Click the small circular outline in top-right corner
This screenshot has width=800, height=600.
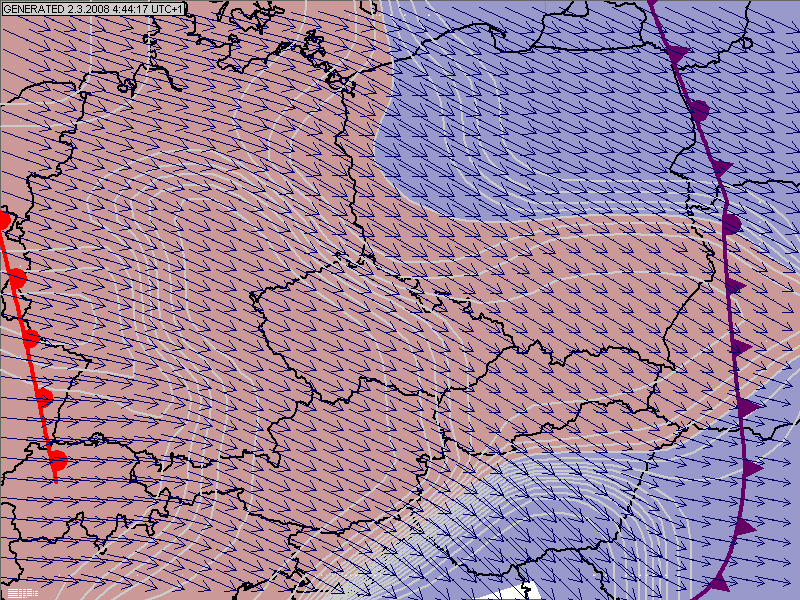click(746, 43)
